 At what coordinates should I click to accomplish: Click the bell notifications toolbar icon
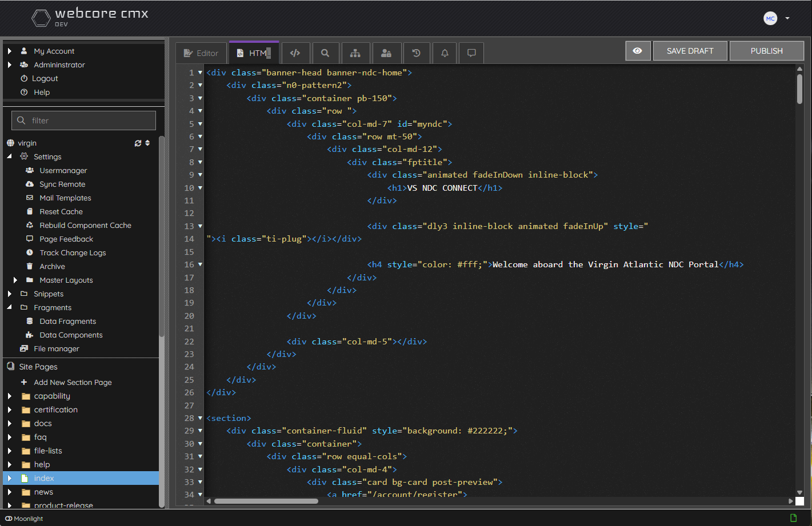pos(445,53)
